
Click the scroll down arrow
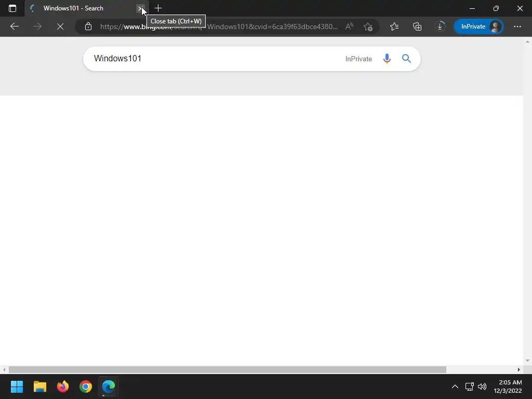527,361
